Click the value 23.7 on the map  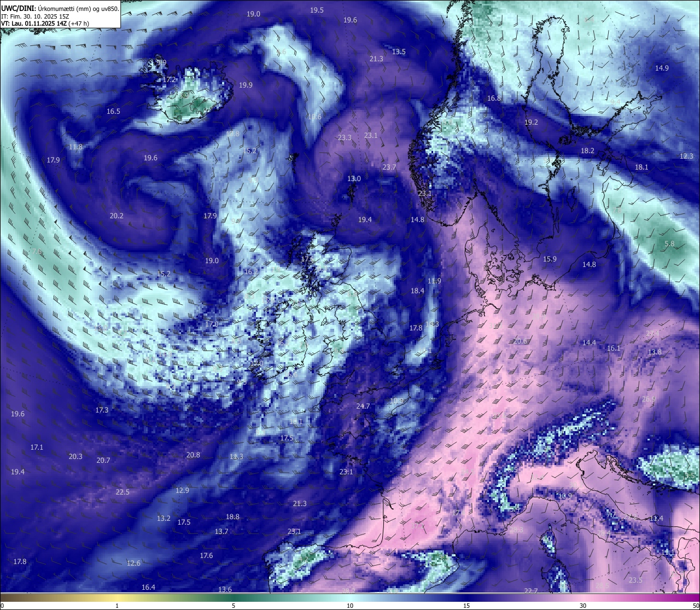(389, 167)
